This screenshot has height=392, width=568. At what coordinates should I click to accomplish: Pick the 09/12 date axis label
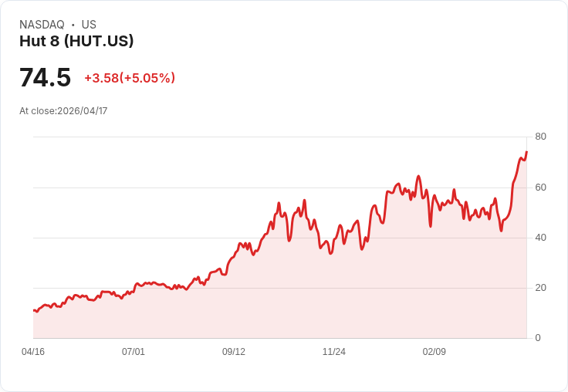pos(234,352)
